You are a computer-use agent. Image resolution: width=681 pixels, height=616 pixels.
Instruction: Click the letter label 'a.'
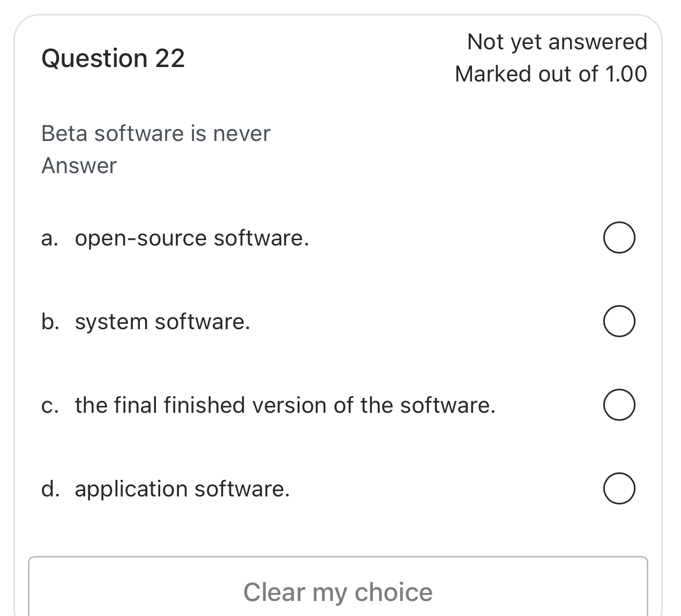click(x=49, y=238)
